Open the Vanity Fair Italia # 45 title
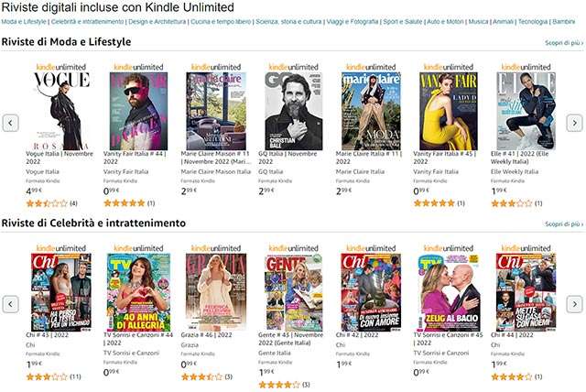Screen dimensions: 586x392 [x=444, y=158]
